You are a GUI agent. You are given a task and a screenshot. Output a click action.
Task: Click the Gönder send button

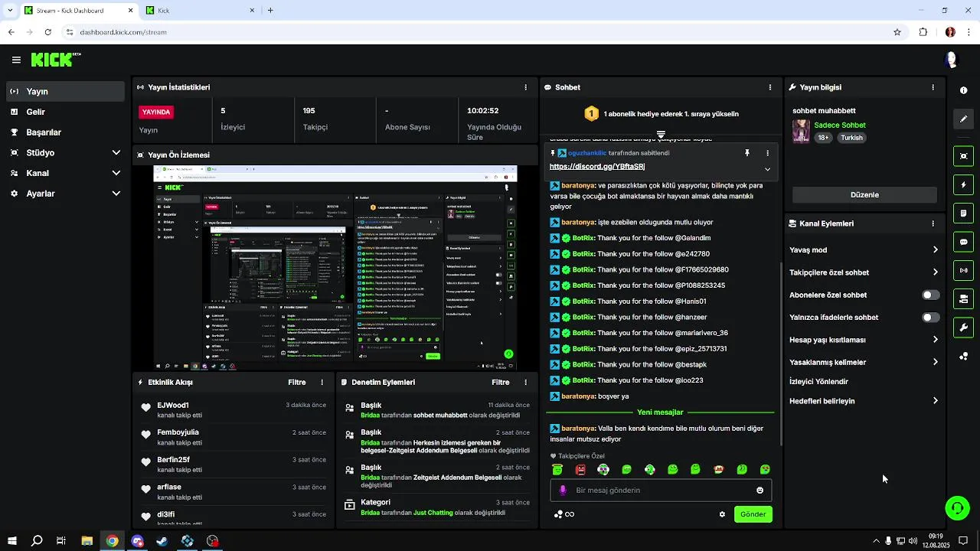pos(753,514)
